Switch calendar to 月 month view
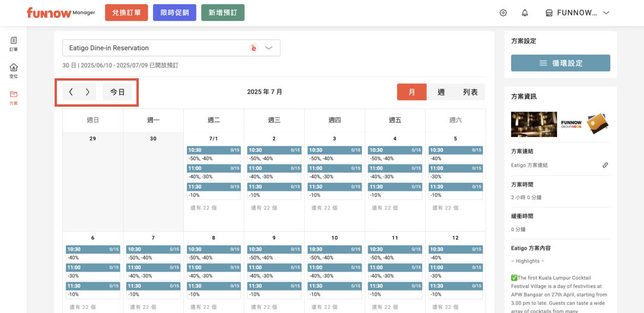 (412, 92)
